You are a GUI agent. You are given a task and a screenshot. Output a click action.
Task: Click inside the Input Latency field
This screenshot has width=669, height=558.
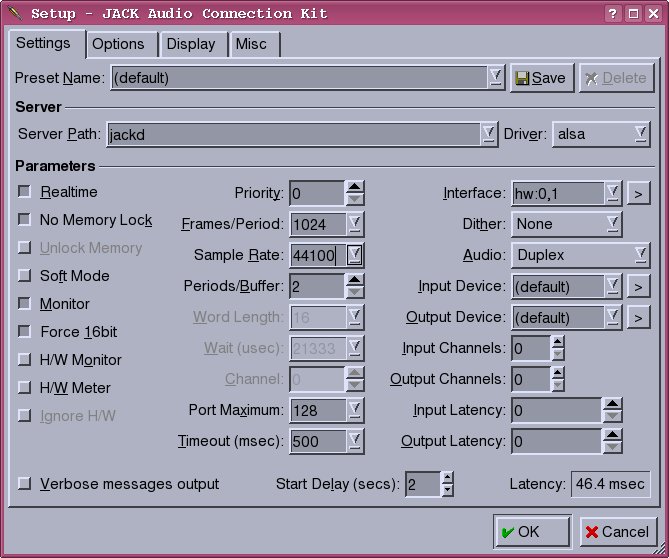(557, 410)
